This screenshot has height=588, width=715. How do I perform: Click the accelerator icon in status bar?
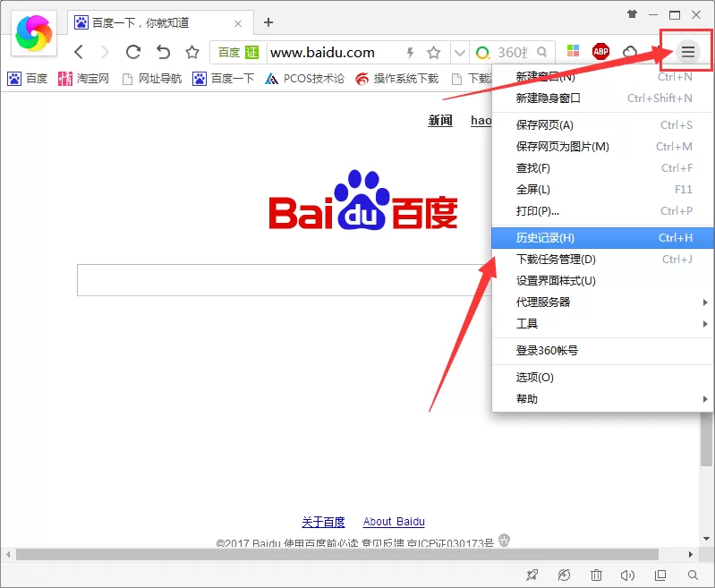564,575
